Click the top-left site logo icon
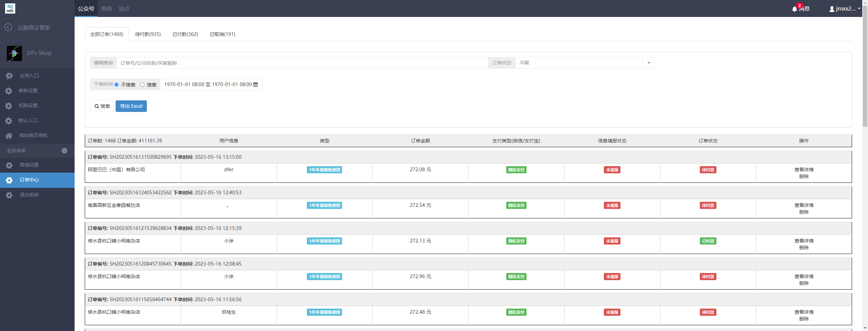 (10, 8)
